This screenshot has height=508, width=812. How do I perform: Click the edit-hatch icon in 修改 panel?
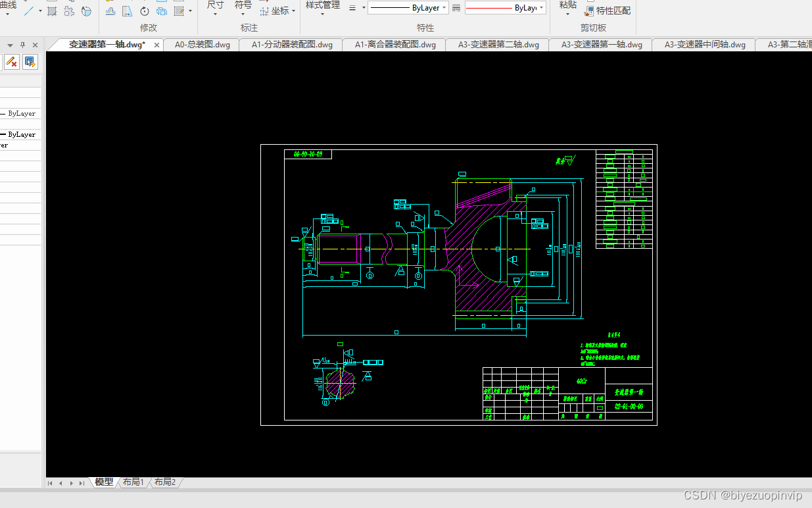(x=179, y=11)
